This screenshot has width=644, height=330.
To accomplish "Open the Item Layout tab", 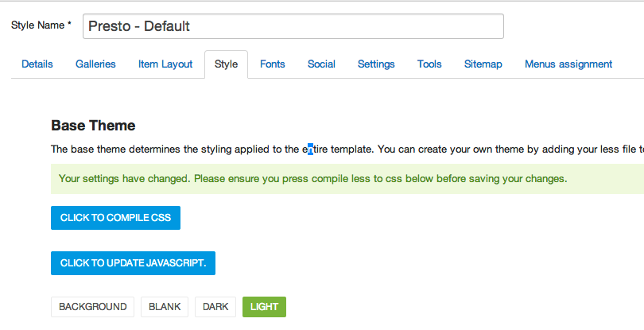I will [165, 64].
